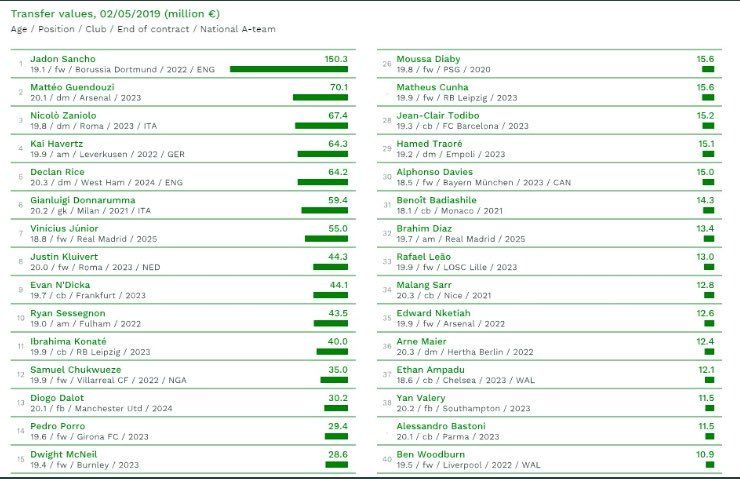Click the green value bar for Justin Kluivert
This screenshot has width=740, height=479.
[330, 267]
